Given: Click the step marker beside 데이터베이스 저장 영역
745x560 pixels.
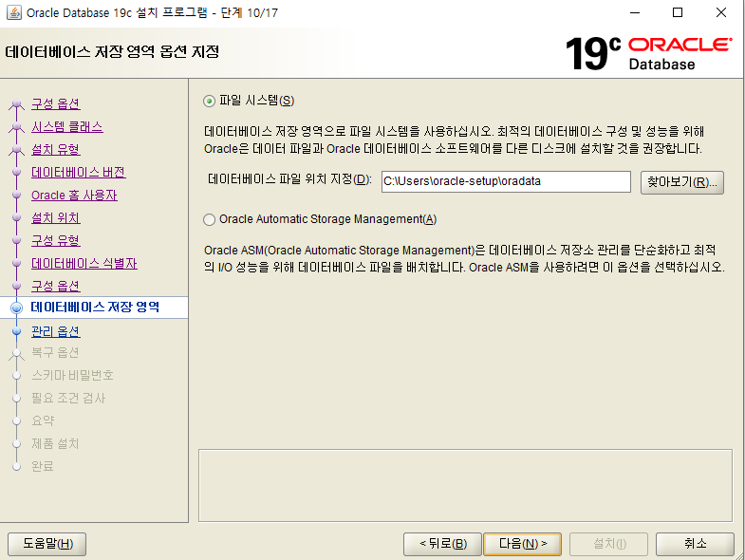Looking at the screenshot, I should (17, 308).
